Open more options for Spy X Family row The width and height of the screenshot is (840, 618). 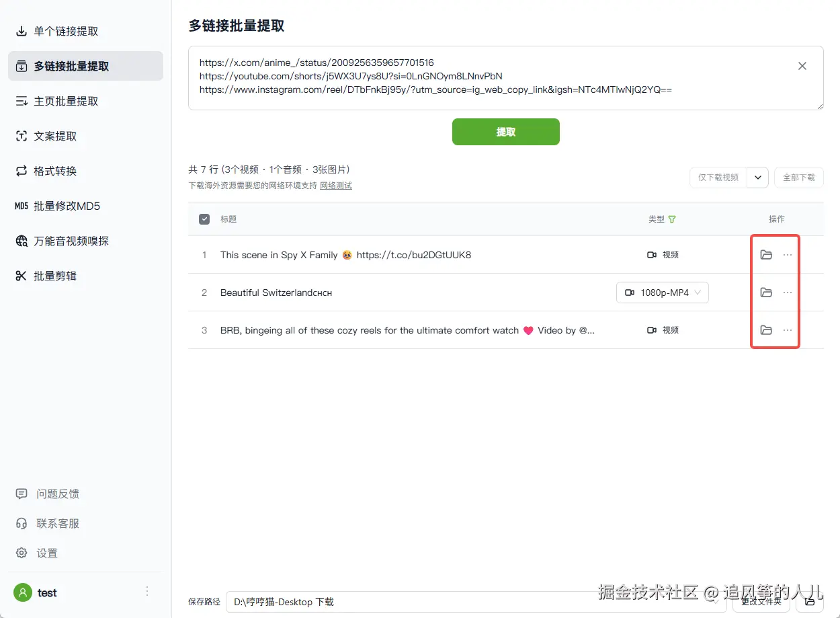click(x=788, y=255)
